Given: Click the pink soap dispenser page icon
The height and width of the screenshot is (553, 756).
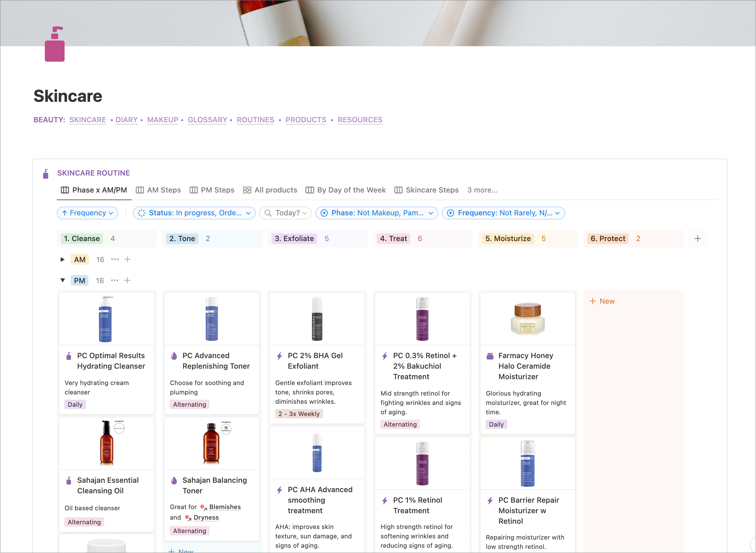Looking at the screenshot, I should pyautogui.click(x=54, y=44).
